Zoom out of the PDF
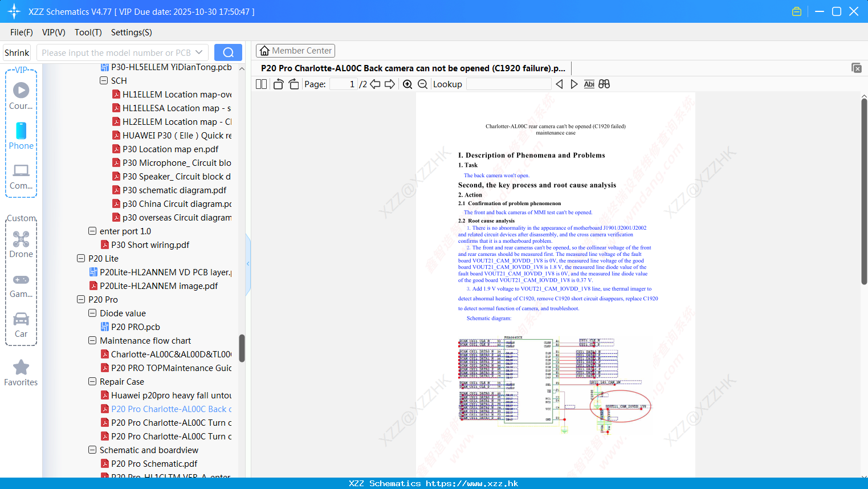 tap(422, 84)
